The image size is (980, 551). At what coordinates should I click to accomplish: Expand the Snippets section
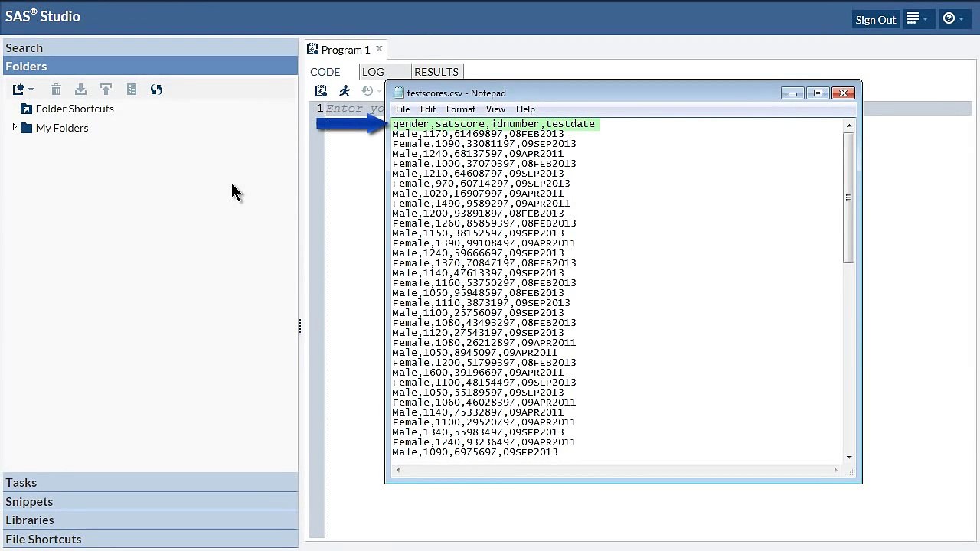tap(150, 501)
